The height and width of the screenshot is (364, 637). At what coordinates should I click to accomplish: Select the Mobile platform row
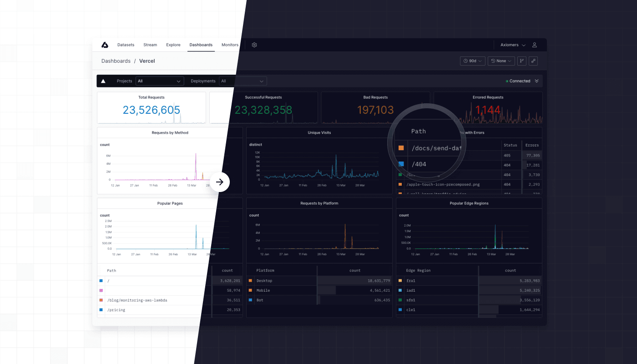tap(319, 290)
